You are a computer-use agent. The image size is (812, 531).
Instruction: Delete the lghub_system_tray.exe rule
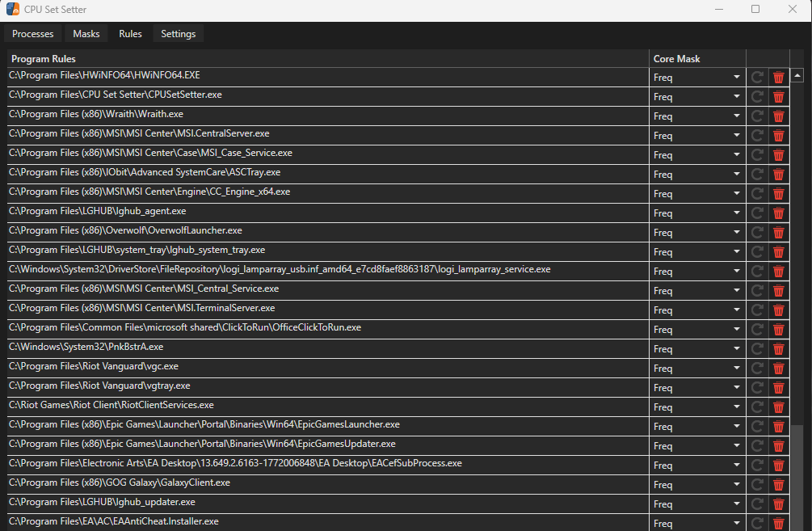(778, 252)
